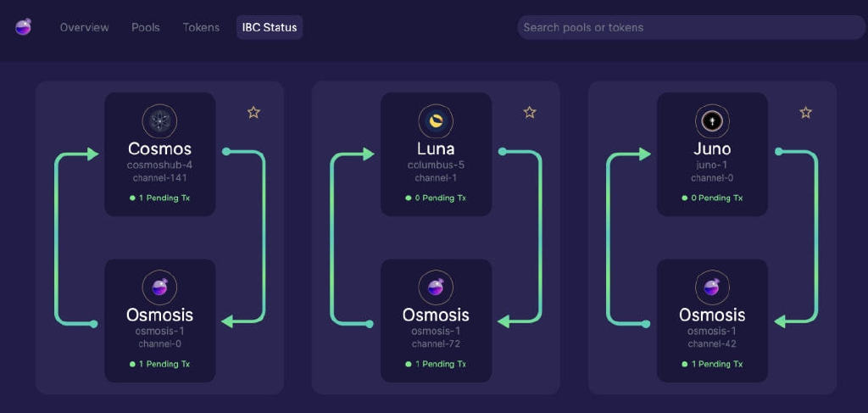
Task: Click the Juno chain icon
Action: coord(712,121)
